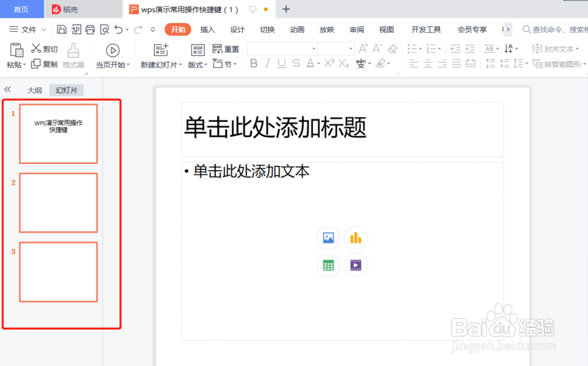This screenshot has width=588, height=366.
Task: Decrease font size A- icon
Action: click(x=377, y=48)
